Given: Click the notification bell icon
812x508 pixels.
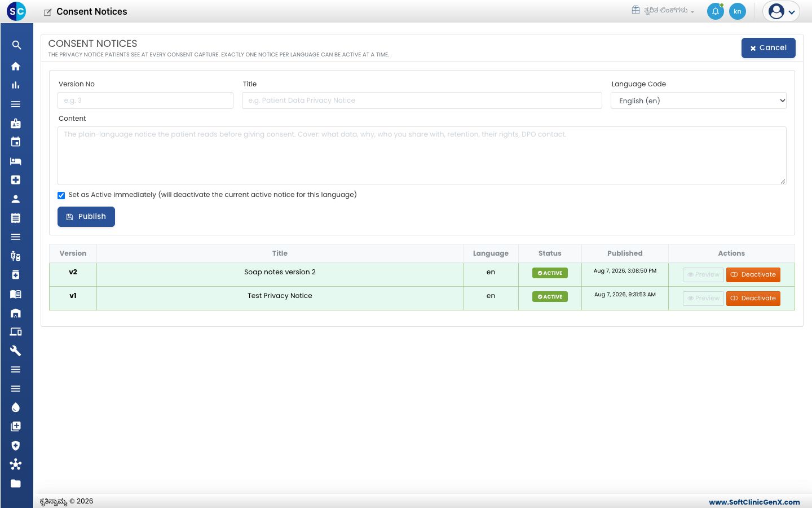Looking at the screenshot, I should pyautogui.click(x=716, y=11).
